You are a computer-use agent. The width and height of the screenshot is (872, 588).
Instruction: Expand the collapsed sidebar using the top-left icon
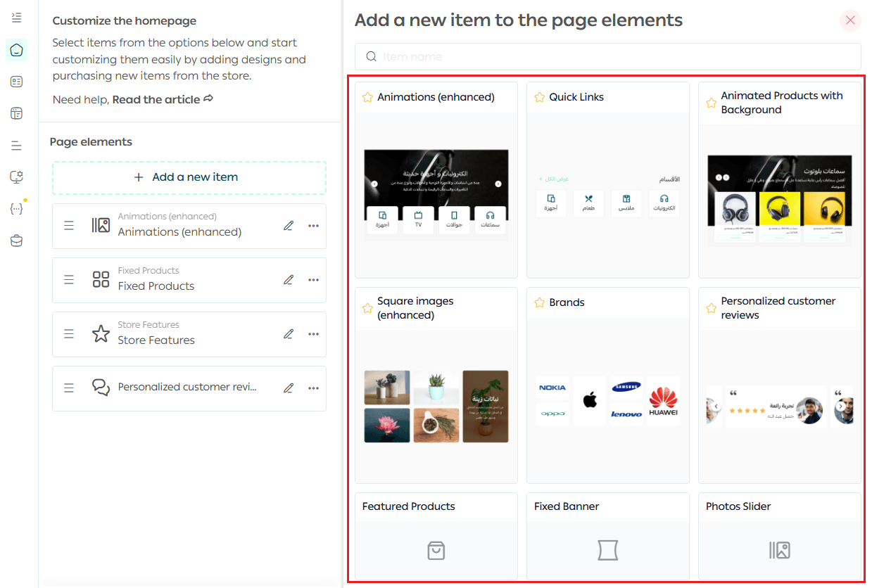point(17,17)
